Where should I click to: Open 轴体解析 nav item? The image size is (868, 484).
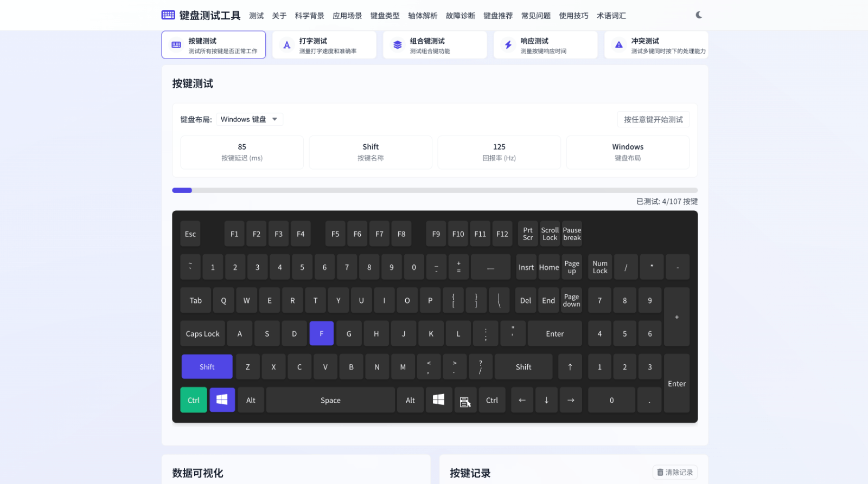423,16
